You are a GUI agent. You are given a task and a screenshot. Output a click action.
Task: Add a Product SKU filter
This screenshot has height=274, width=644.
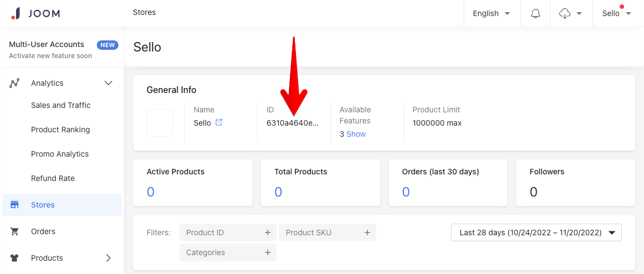coord(328,232)
